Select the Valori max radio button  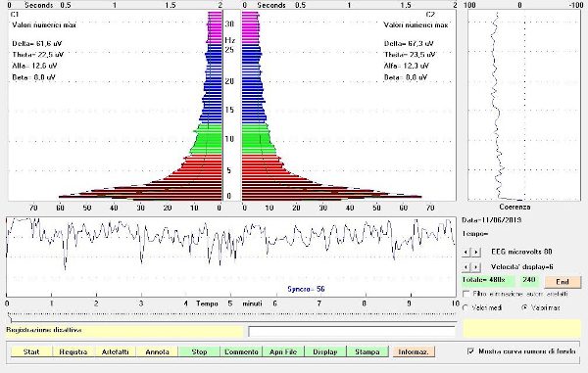[x=524, y=307]
